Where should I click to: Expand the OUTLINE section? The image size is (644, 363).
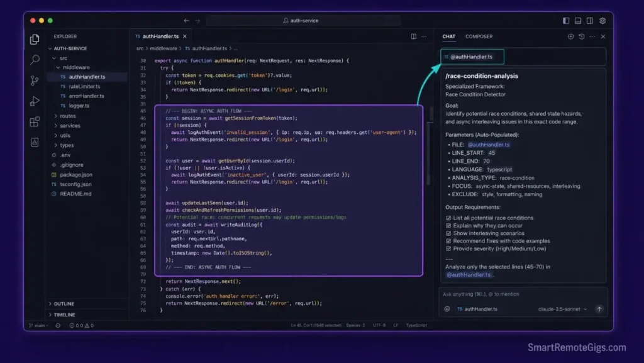tap(62, 304)
